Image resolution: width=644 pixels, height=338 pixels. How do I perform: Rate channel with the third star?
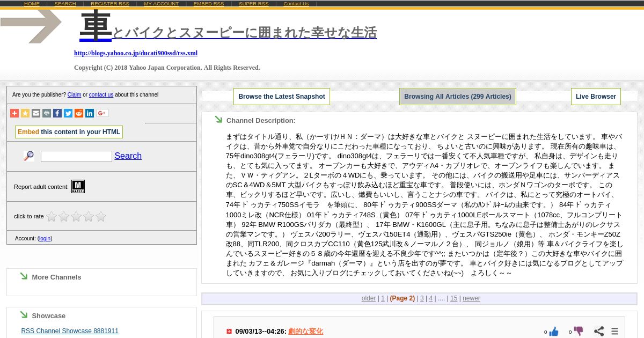(76, 217)
